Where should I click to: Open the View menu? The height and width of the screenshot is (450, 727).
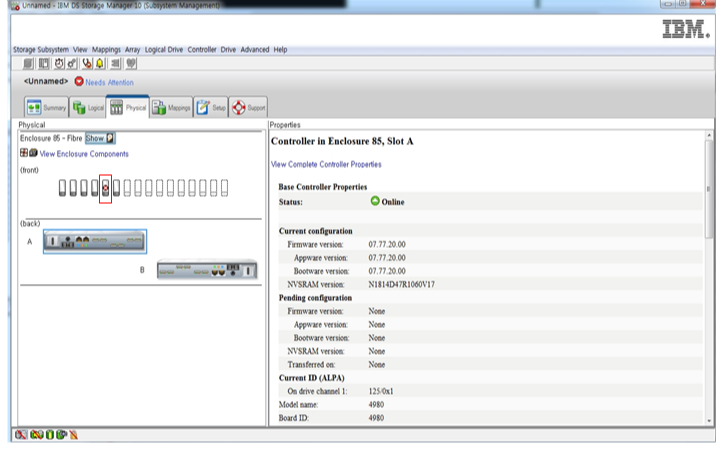(x=80, y=50)
